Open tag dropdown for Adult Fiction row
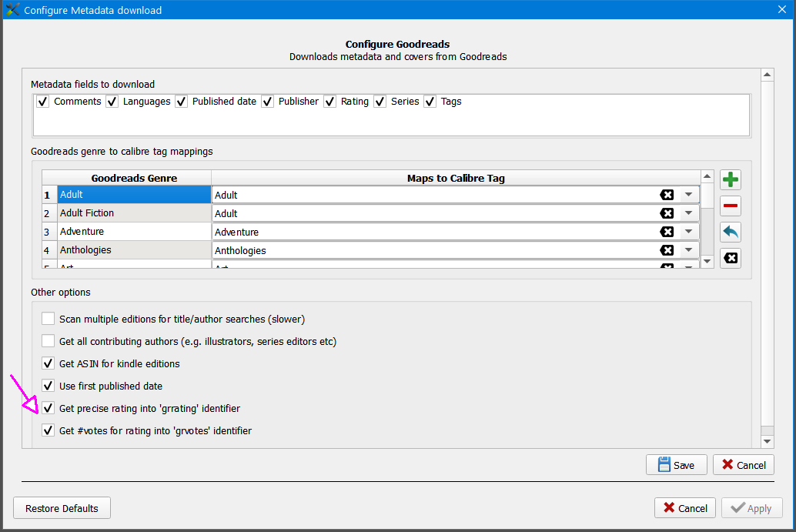Image resolution: width=796 pixels, height=532 pixels. 688,213
